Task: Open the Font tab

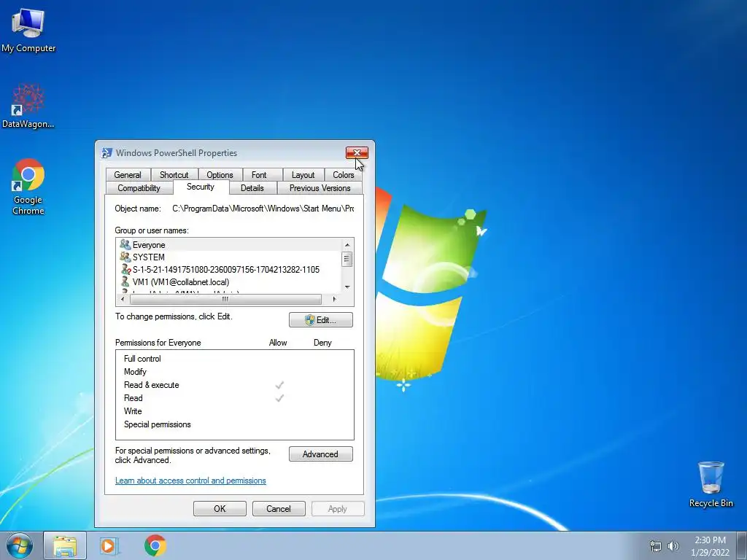Action: [x=259, y=175]
